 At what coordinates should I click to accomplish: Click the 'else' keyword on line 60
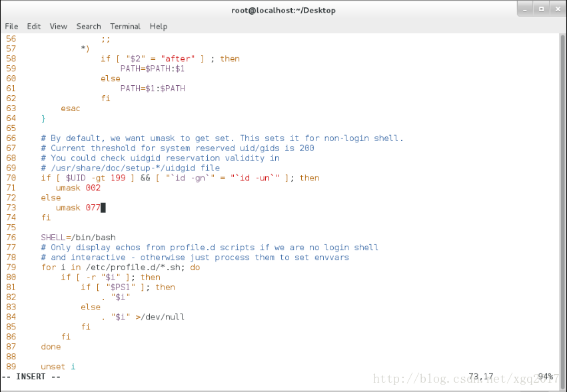[x=111, y=79]
